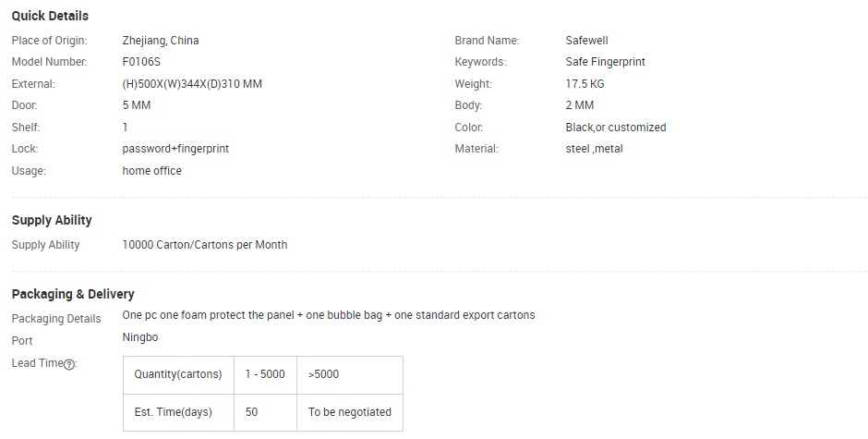Click the To be negotiated cell

click(x=350, y=412)
